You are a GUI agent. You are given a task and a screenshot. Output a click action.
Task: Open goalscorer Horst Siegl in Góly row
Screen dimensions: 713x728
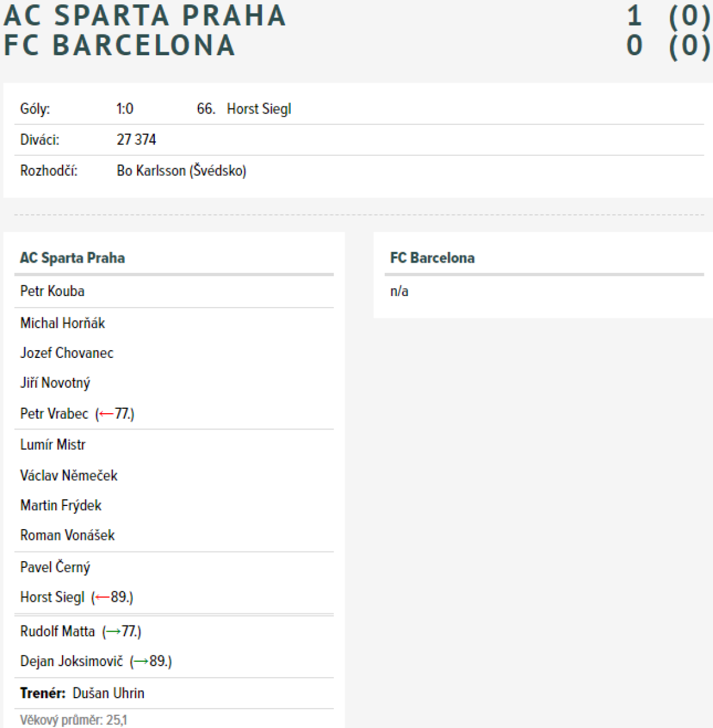(259, 109)
